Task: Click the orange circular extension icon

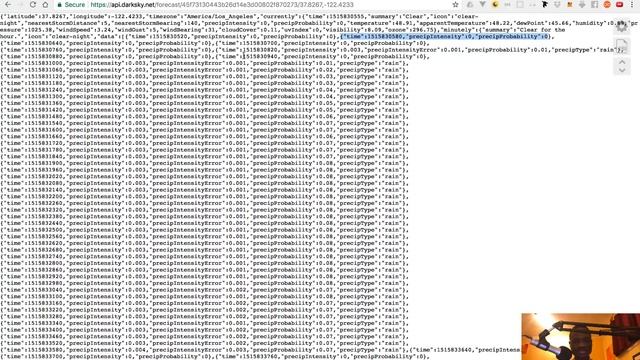Action: [x=607, y=4]
